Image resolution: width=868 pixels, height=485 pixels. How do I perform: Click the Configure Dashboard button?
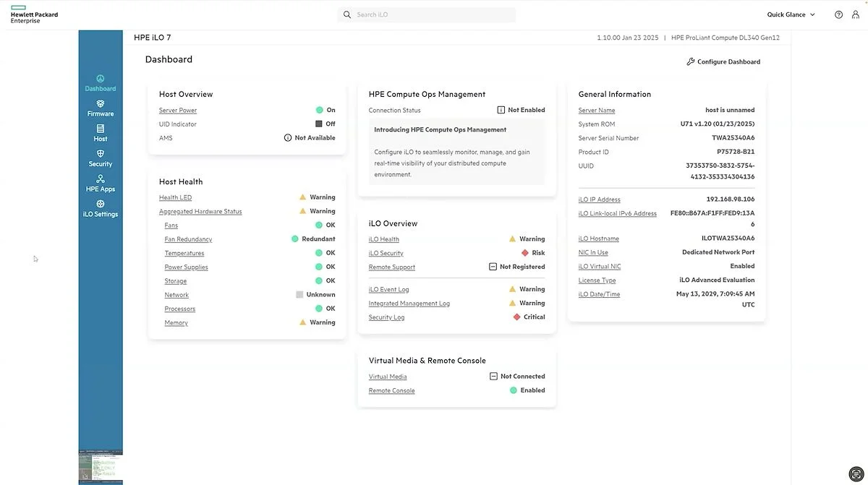click(723, 61)
